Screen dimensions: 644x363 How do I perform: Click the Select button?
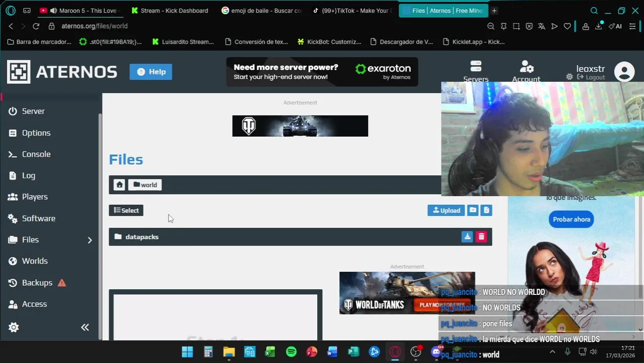tap(126, 210)
